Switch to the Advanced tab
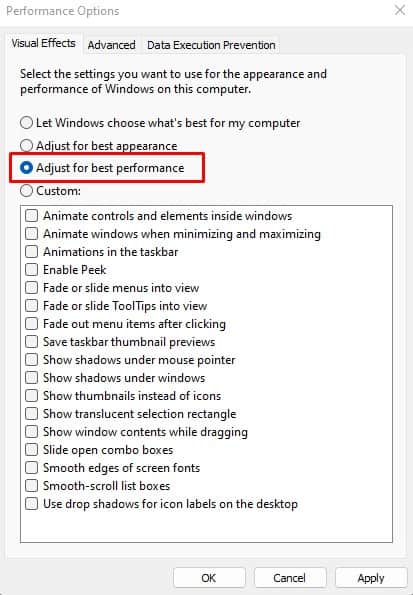The image size is (413, 595). (x=111, y=45)
